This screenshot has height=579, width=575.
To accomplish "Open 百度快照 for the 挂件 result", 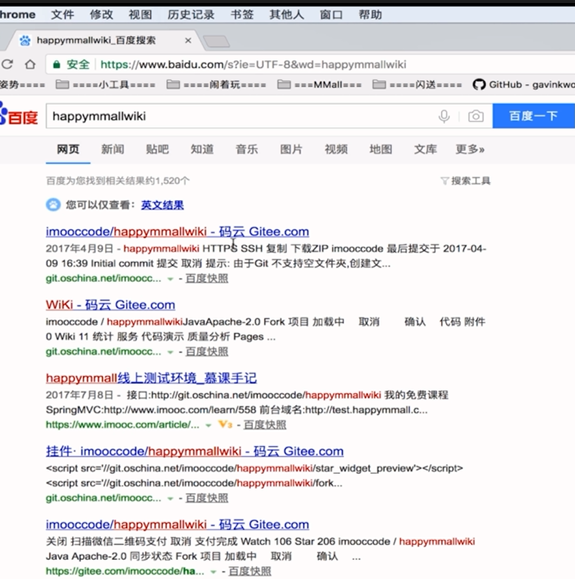I will pos(207,498).
